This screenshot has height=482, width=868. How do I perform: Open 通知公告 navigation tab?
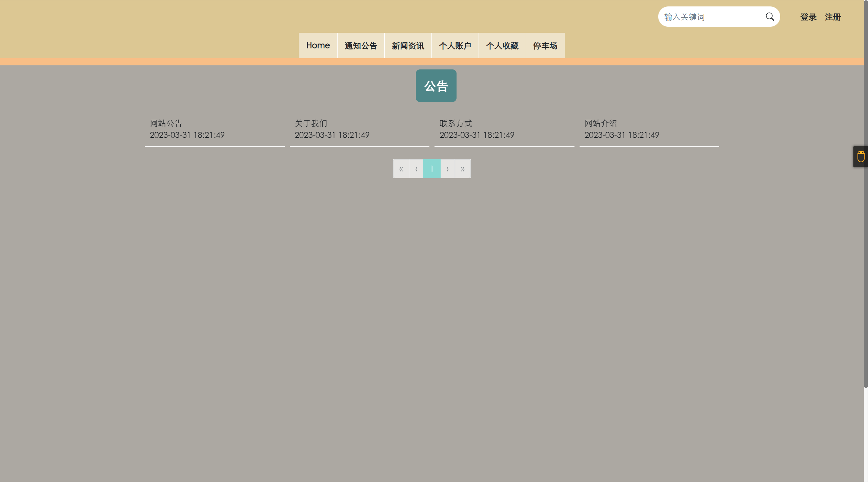point(361,45)
